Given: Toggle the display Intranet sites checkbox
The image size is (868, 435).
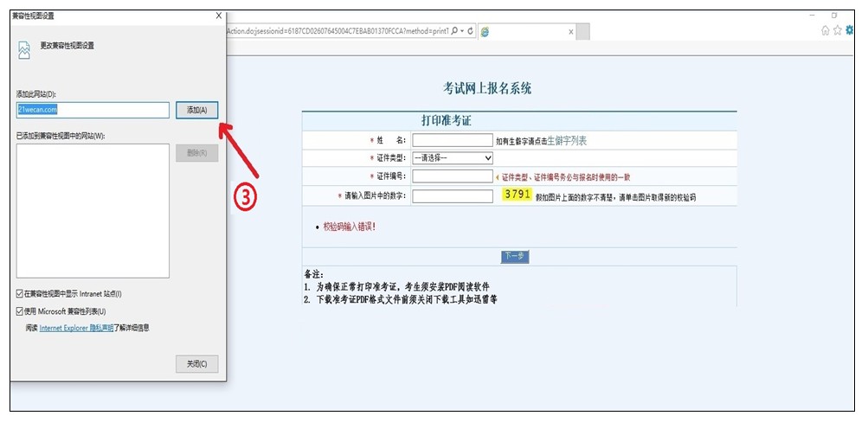Looking at the screenshot, I should coord(21,294).
